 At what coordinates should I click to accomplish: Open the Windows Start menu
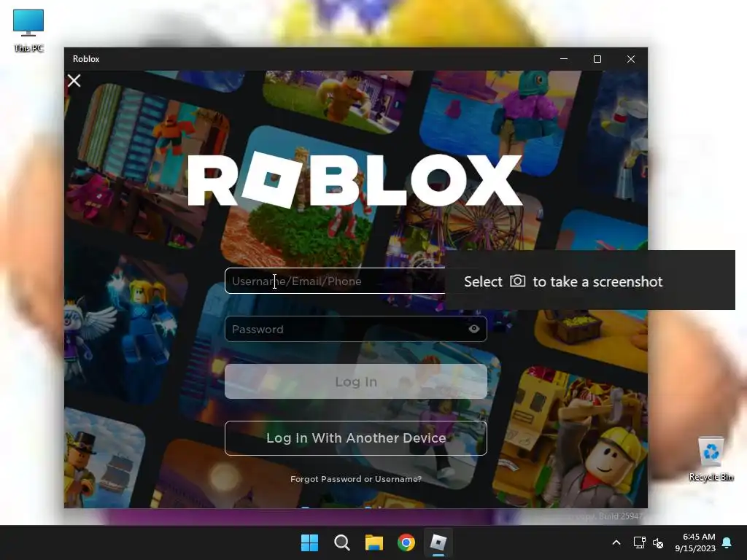click(x=309, y=542)
